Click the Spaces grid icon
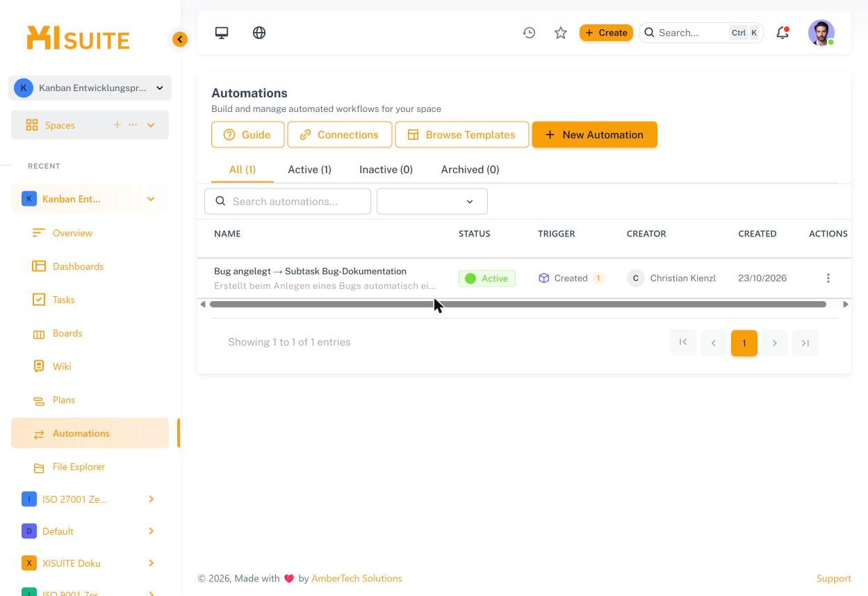Image resolution: width=868 pixels, height=596 pixels. (x=32, y=125)
